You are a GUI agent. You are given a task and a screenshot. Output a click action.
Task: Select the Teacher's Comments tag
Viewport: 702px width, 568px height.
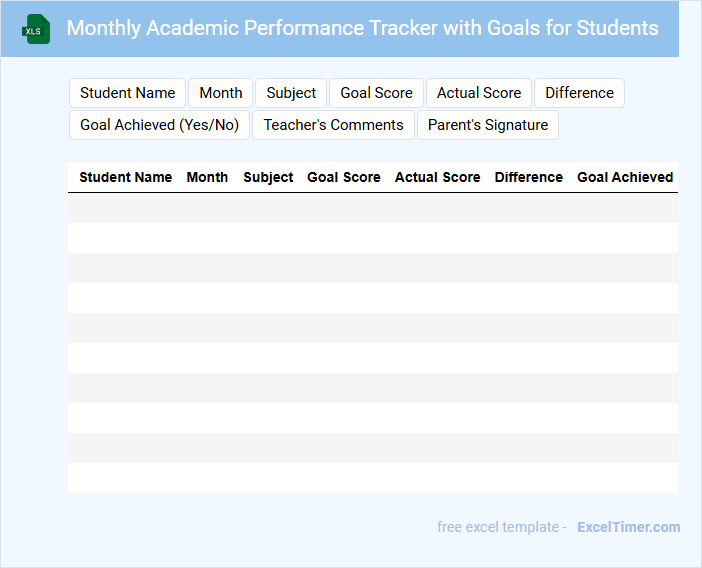pyautogui.click(x=333, y=125)
